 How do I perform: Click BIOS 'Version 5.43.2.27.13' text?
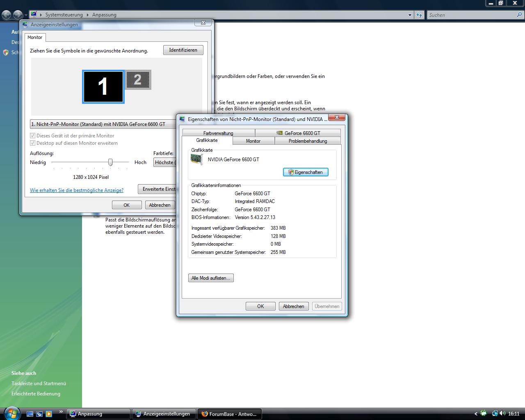pyautogui.click(x=255, y=217)
